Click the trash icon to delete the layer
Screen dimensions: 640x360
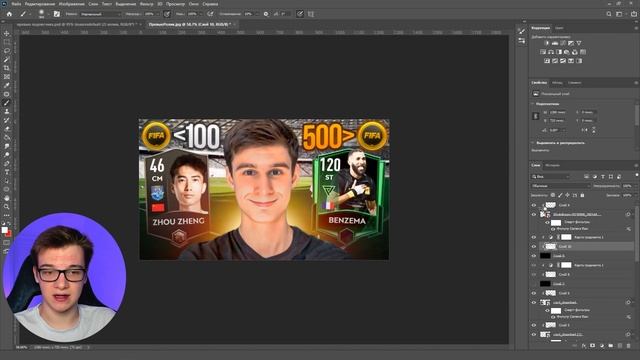click(x=629, y=346)
